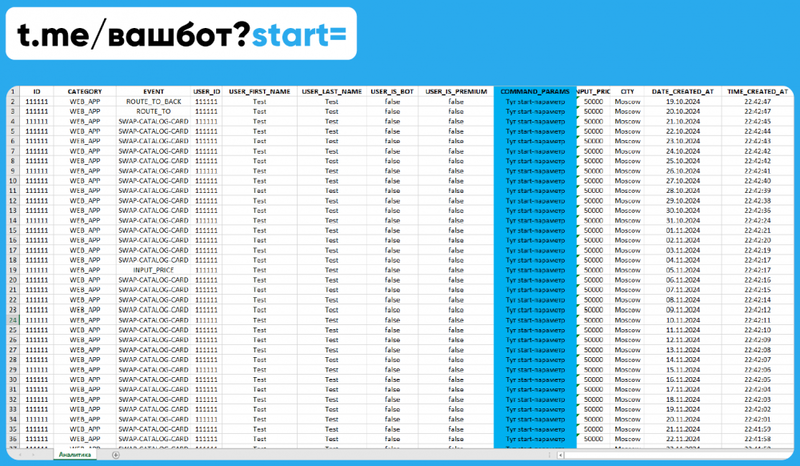Click the new sheet plus icon
The width and height of the screenshot is (800, 466).
116,455
